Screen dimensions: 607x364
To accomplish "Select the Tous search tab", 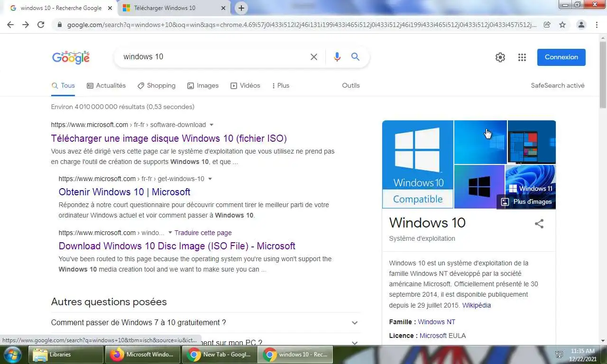I will pos(63,86).
